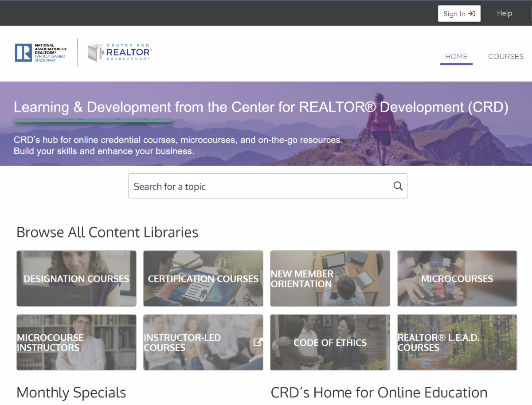Go to the HOME tab
Image resolution: width=532 pixels, height=405 pixels.
pyautogui.click(x=456, y=57)
